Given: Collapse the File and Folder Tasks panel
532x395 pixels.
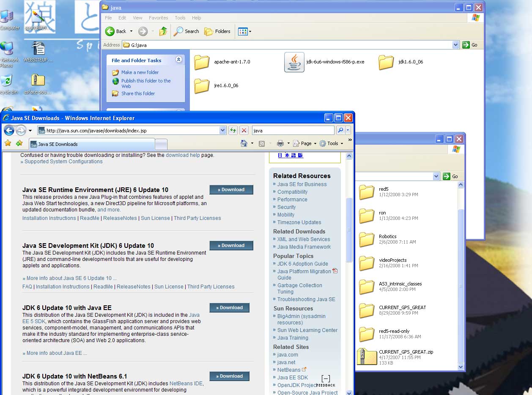Looking at the screenshot, I should click(178, 60).
